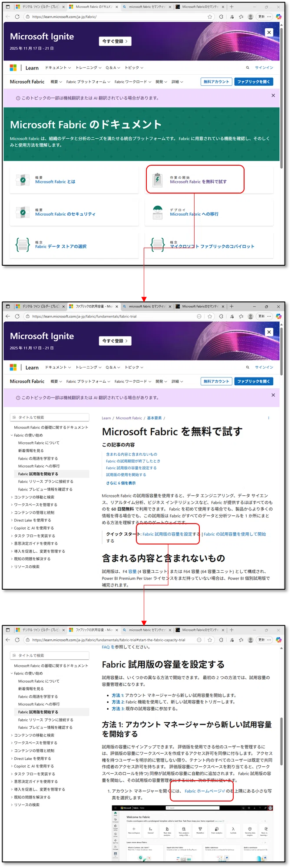Click 'さらに 6 個を表示' link
The height and width of the screenshot is (868, 291).
point(121,483)
